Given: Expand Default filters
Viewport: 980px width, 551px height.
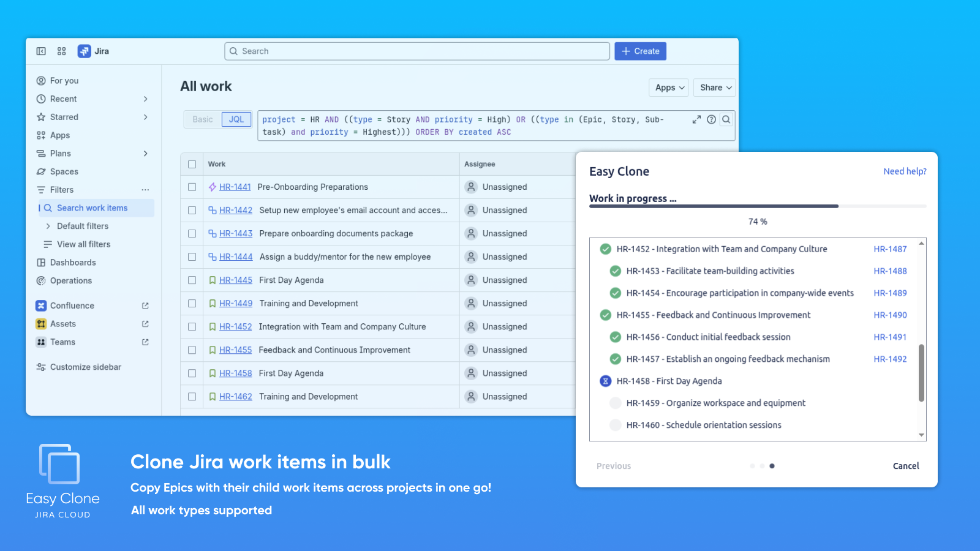Looking at the screenshot, I should 83,226.
